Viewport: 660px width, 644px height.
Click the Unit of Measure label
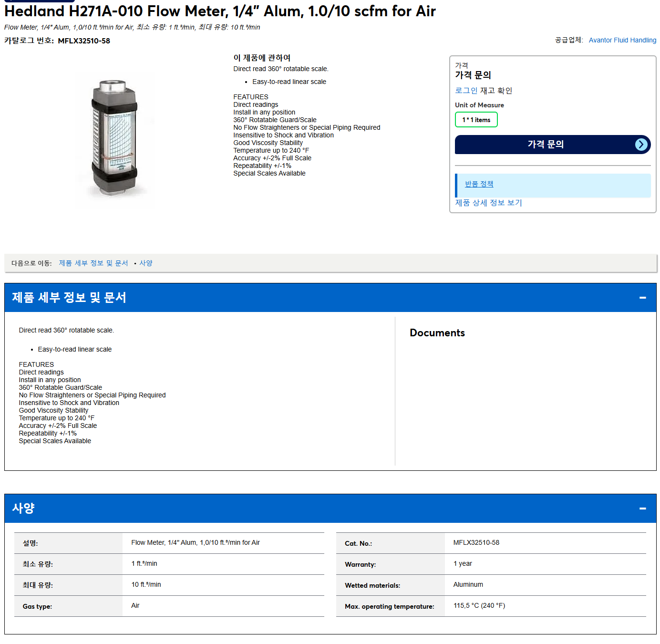tap(479, 105)
